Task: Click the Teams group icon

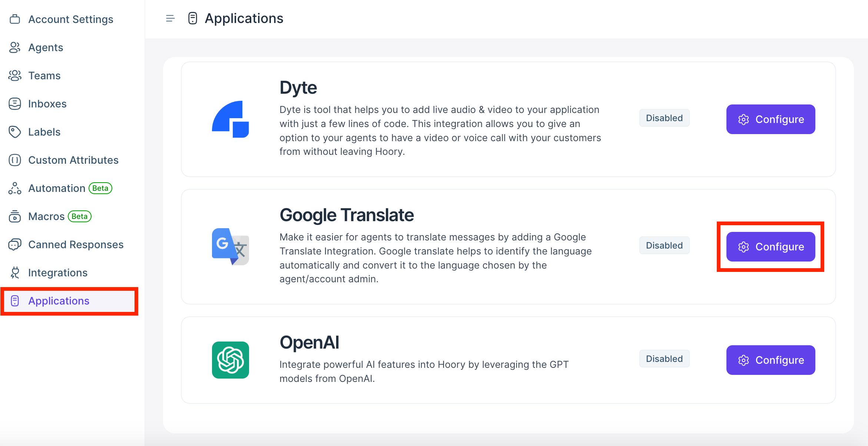Action: (x=15, y=76)
